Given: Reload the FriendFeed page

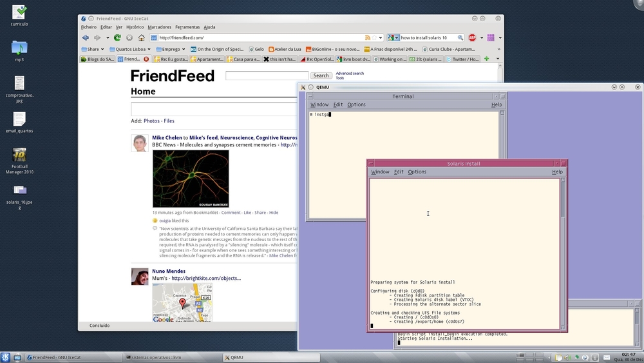Looking at the screenshot, I should 117,37.
